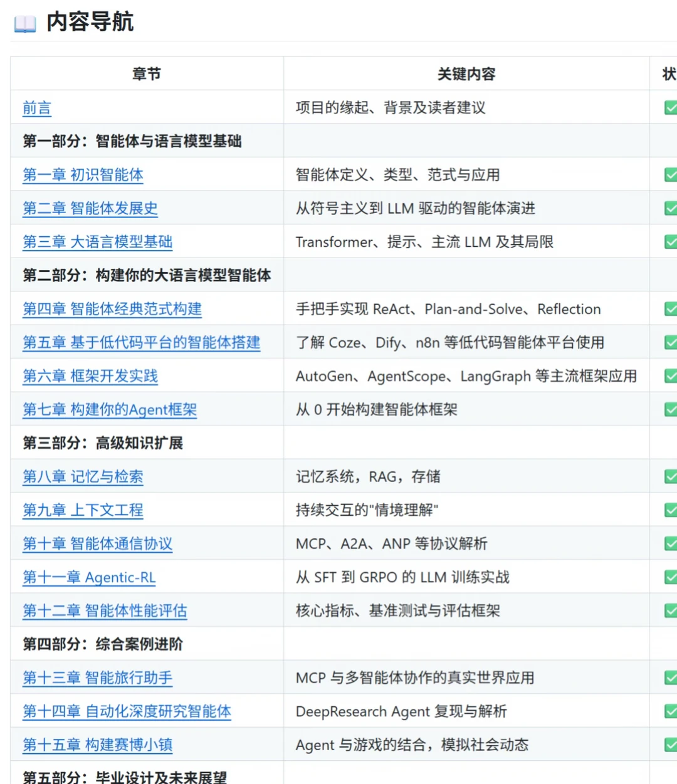Screen dimensions: 677x784
Task: Click green check icon in 第四章 row
Action: tap(671, 309)
